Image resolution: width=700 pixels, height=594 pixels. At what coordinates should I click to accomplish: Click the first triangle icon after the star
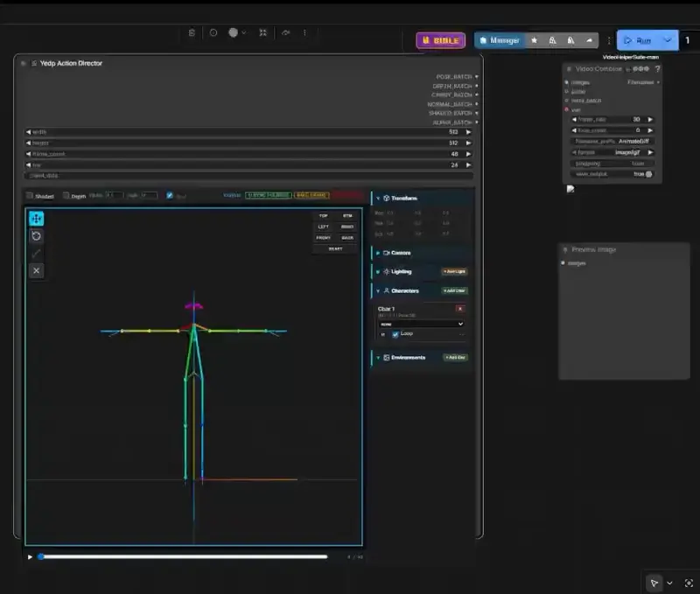(x=552, y=40)
